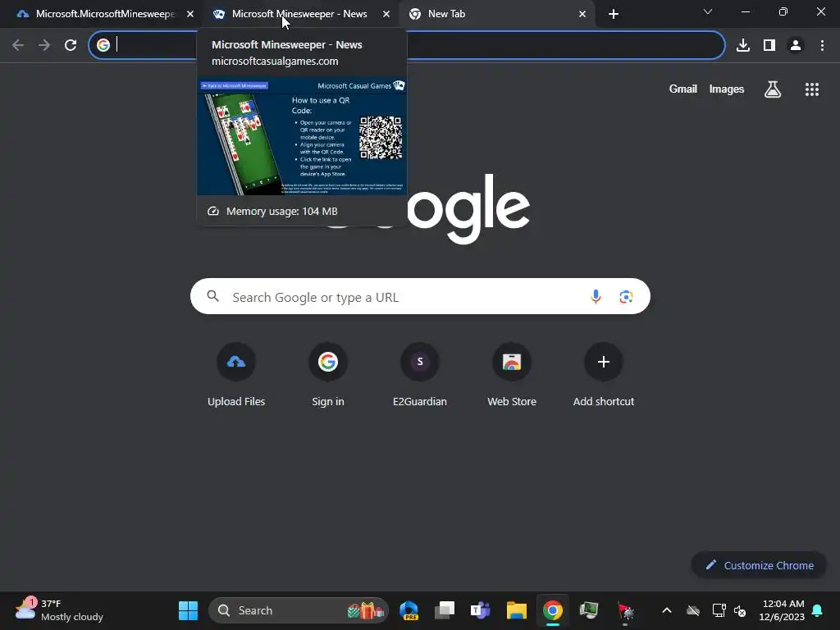Click the network display tray icon
The width and height of the screenshot is (840, 630).
tap(719, 610)
